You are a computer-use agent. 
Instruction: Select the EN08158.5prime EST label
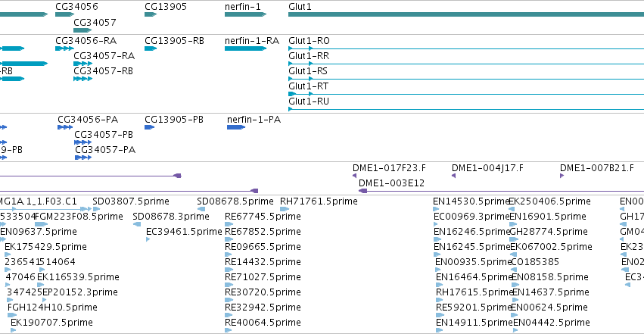click(550, 277)
